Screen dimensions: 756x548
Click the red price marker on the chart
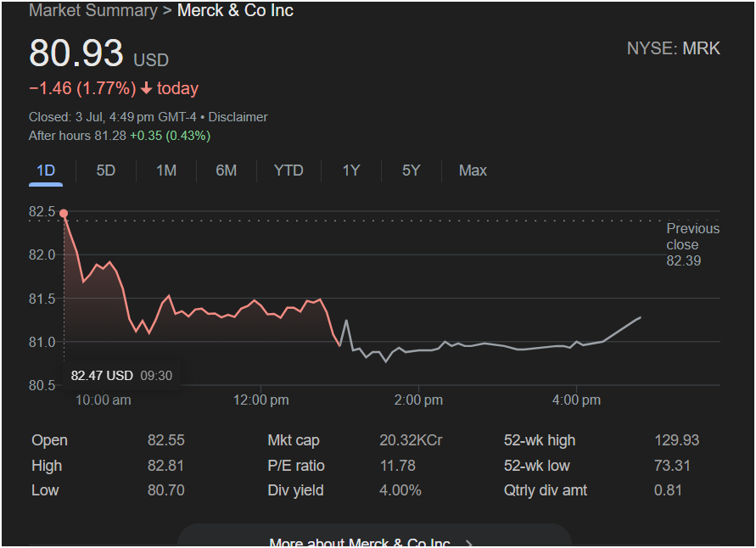click(x=64, y=213)
